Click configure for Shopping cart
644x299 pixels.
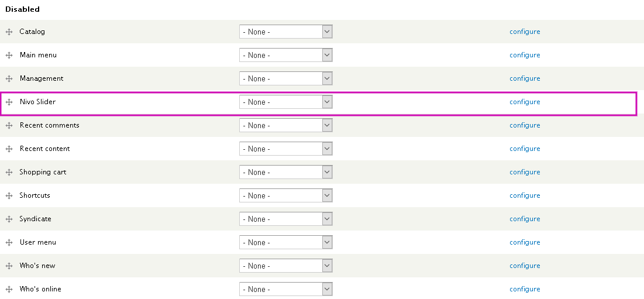(x=525, y=172)
